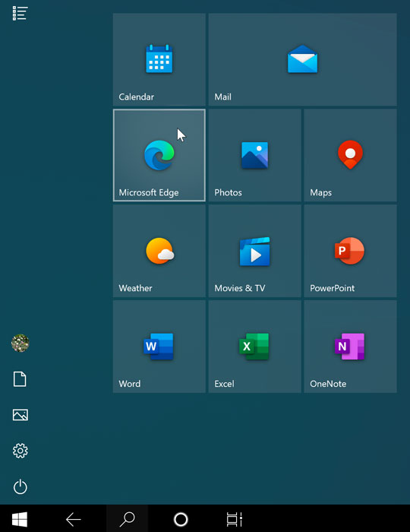Open Task View in taskbar
410x532 pixels.
coord(234,519)
